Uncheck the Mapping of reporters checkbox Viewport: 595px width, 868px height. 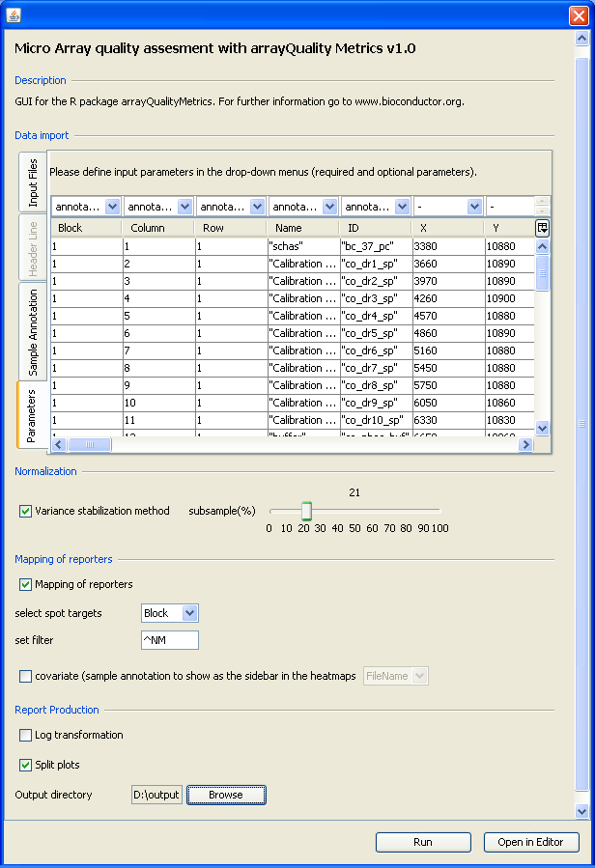(x=25, y=584)
